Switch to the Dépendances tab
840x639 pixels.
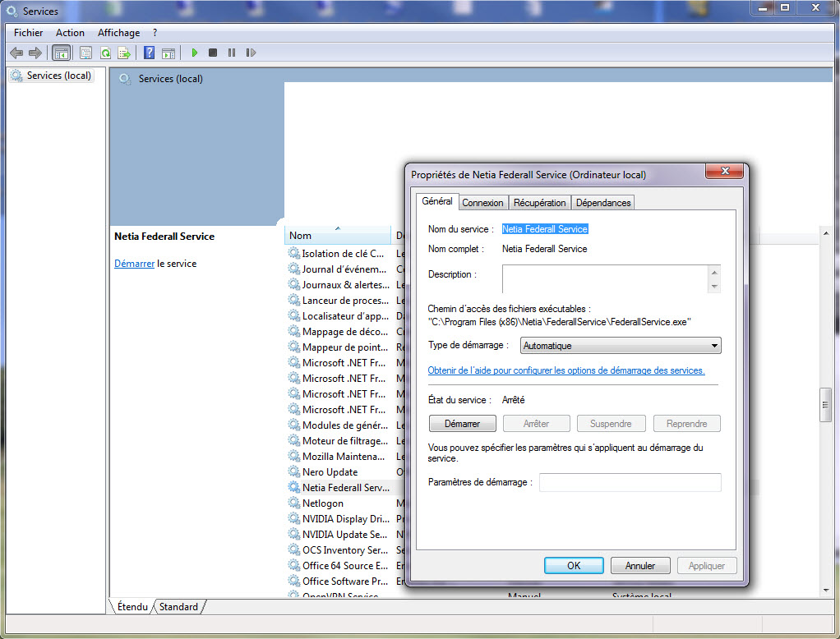(x=603, y=203)
